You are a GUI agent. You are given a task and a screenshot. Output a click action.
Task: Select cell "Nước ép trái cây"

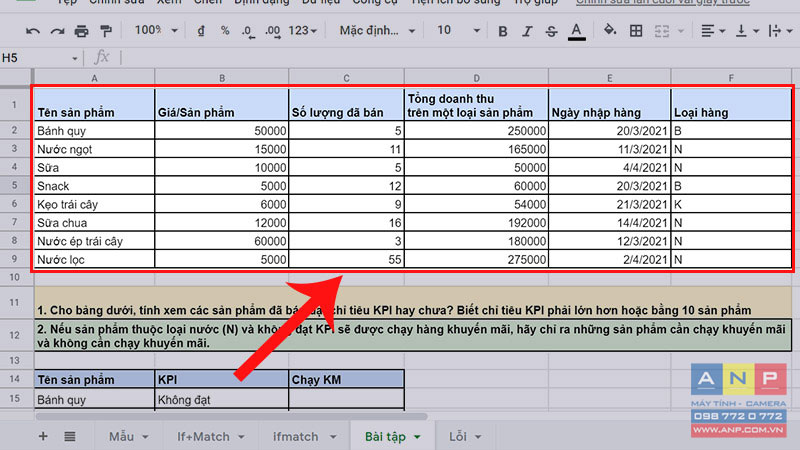[94, 241]
